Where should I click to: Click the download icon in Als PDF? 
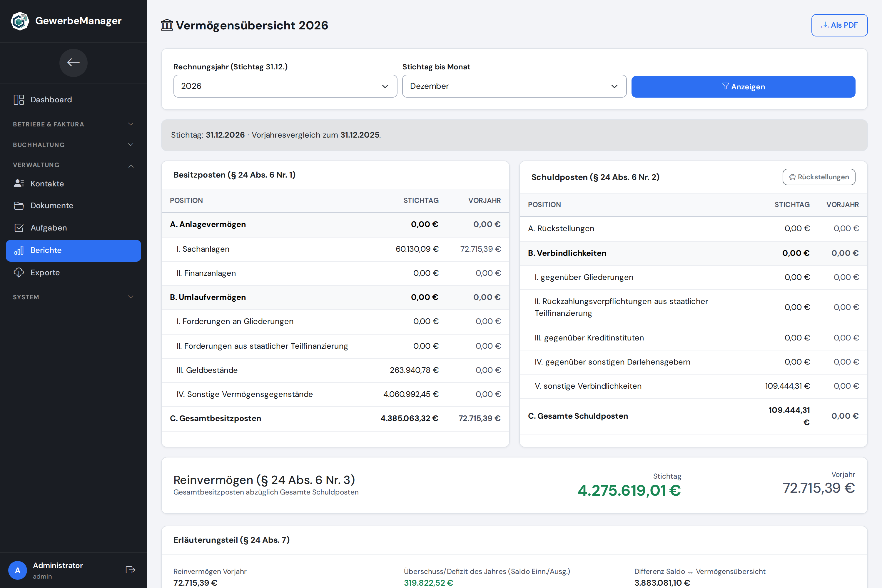coord(825,25)
